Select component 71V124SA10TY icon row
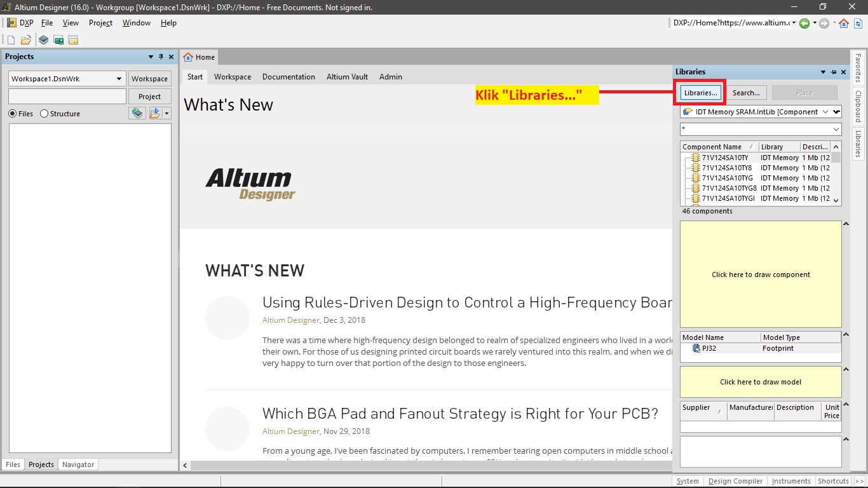 click(696, 158)
